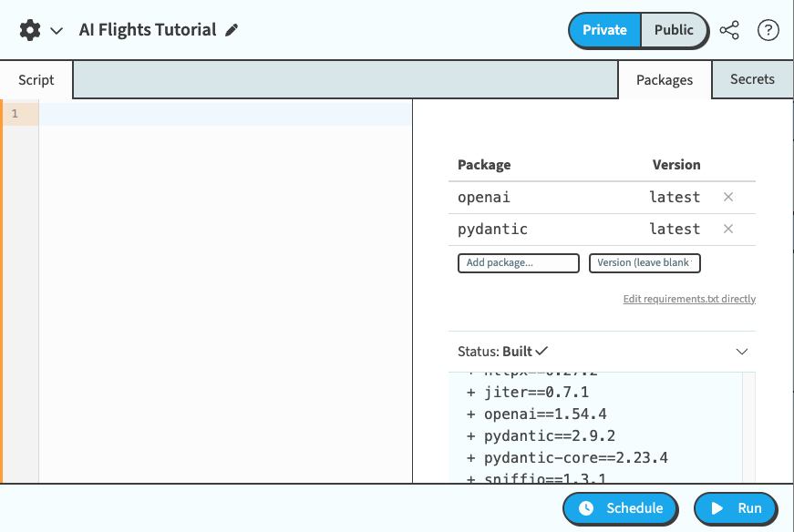Image resolution: width=794 pixels, height=532 pixels.
Task: Open the help question mark icon
Action: (x=768, y=30)
